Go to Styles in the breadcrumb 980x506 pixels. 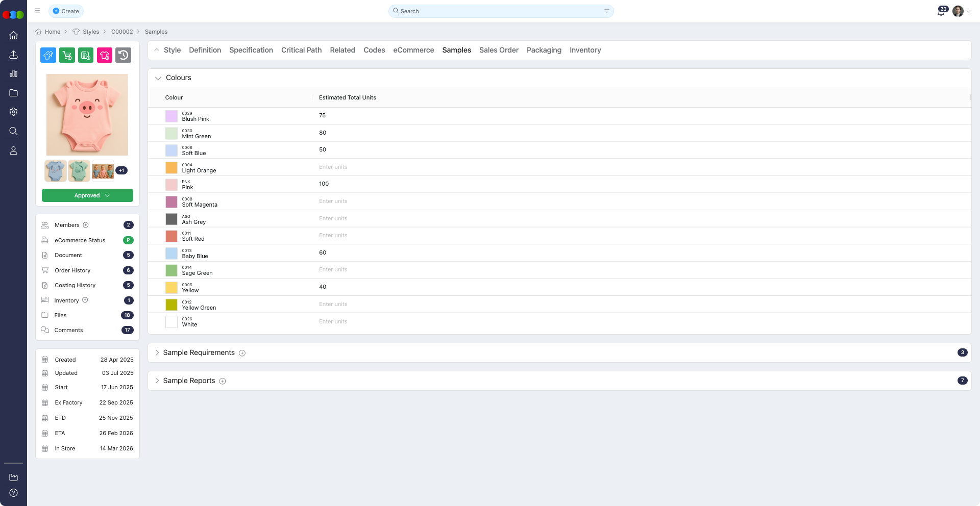91,32
